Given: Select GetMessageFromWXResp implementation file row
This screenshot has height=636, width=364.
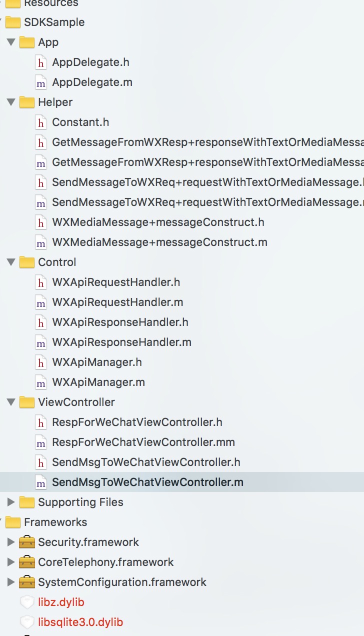Looking at the screenshot, I should click(182, 162).
